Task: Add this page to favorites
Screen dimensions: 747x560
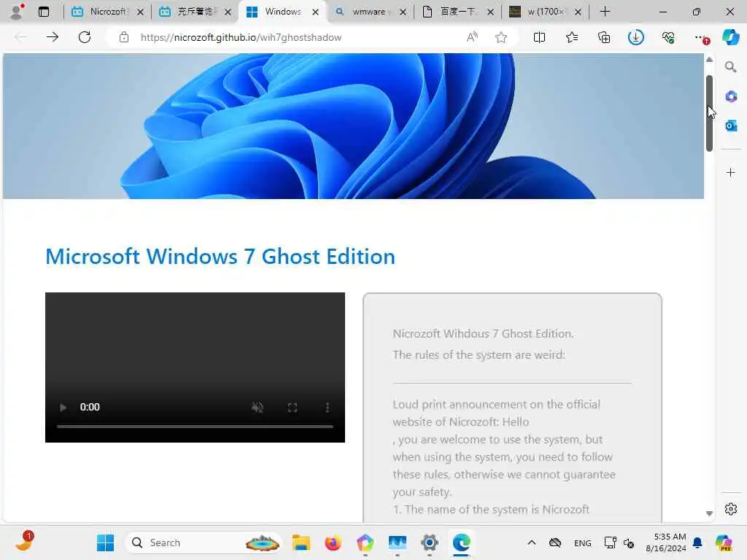Action: pos(500,37)
